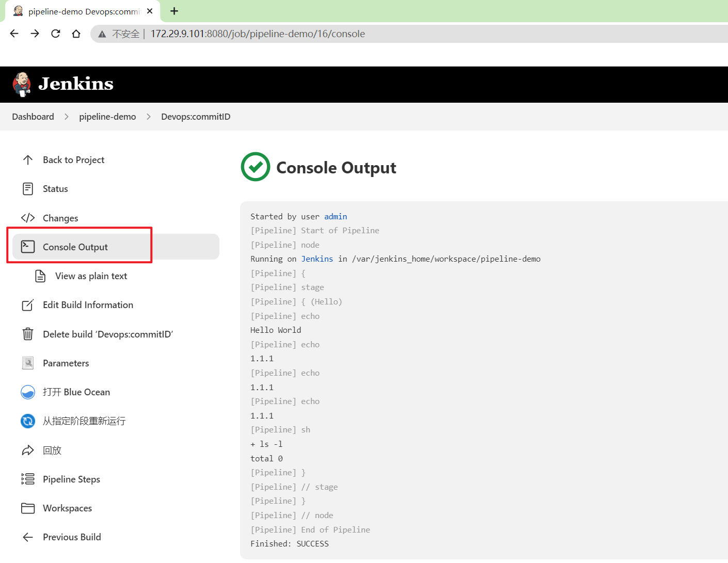Select Console Output sidebar item

pos(116,247)
